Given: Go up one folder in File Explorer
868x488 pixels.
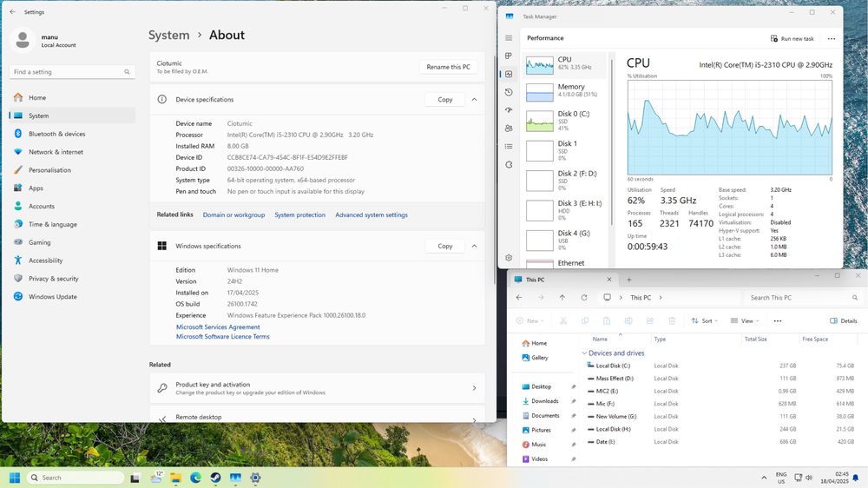Looking at the screenshot, I should 562,298.
